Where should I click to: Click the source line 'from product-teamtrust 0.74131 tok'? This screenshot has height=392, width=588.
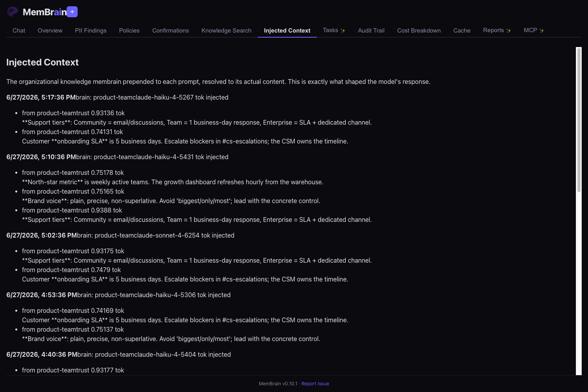[x=73, y=132]
